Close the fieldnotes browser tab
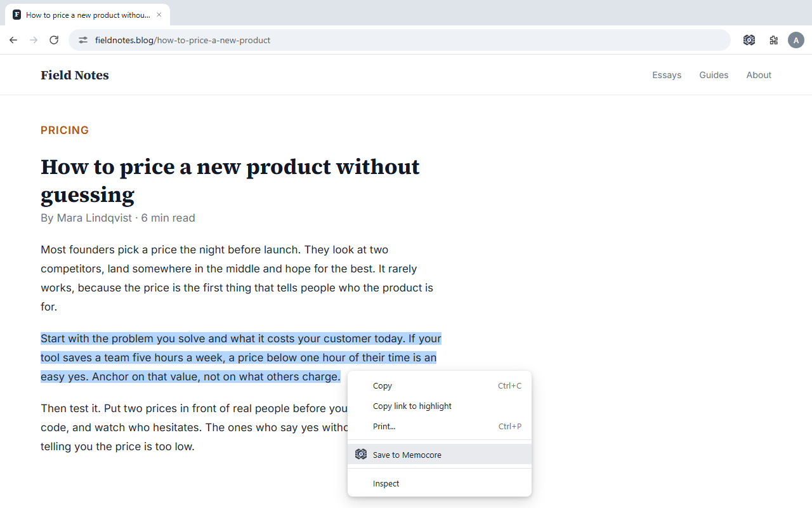 [x=159, y=15]
